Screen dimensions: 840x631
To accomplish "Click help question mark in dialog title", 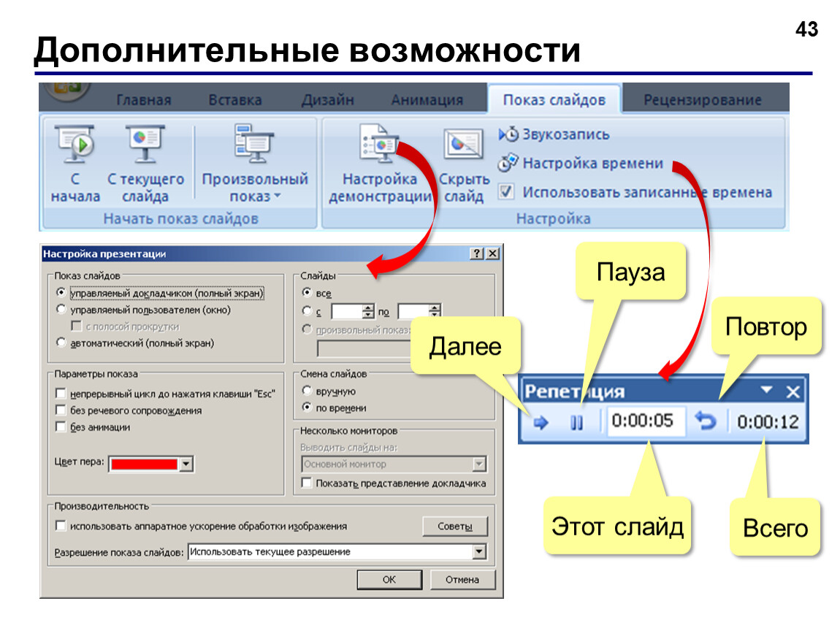I will tap(476, 253).
